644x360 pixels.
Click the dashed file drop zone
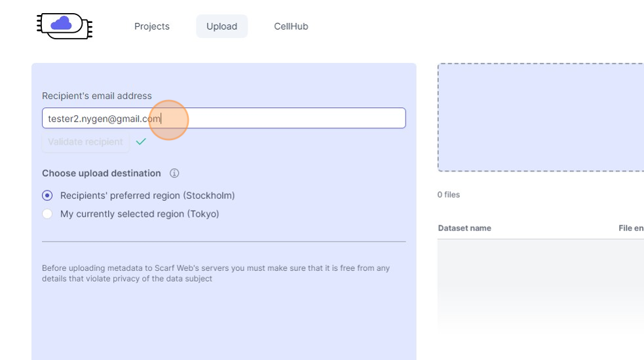540,118
